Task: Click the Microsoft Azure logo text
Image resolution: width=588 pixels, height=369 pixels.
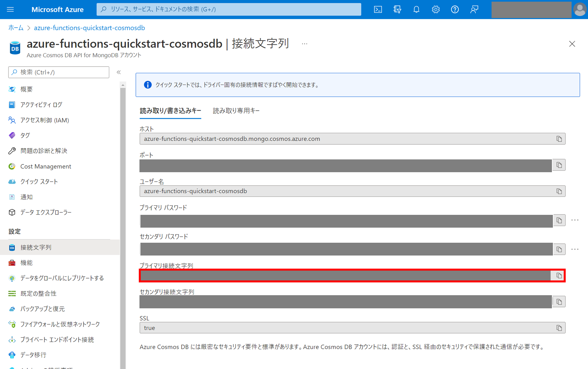Action: click(57, 10)
